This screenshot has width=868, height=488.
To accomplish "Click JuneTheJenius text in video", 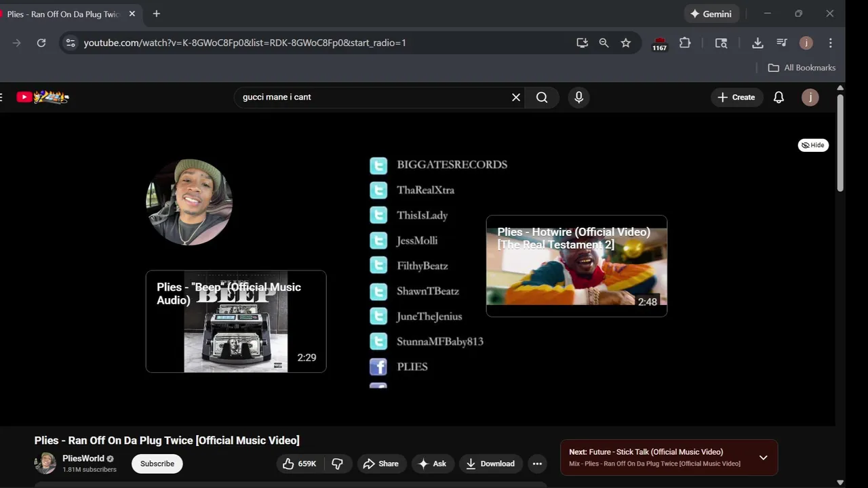I will (x=429, y=317).
